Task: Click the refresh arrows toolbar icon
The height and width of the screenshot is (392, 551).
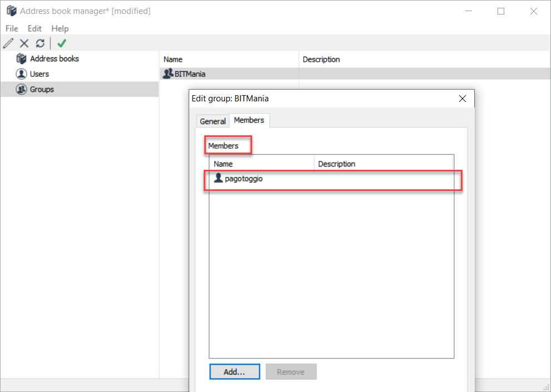Action: (x=40, y=43)
